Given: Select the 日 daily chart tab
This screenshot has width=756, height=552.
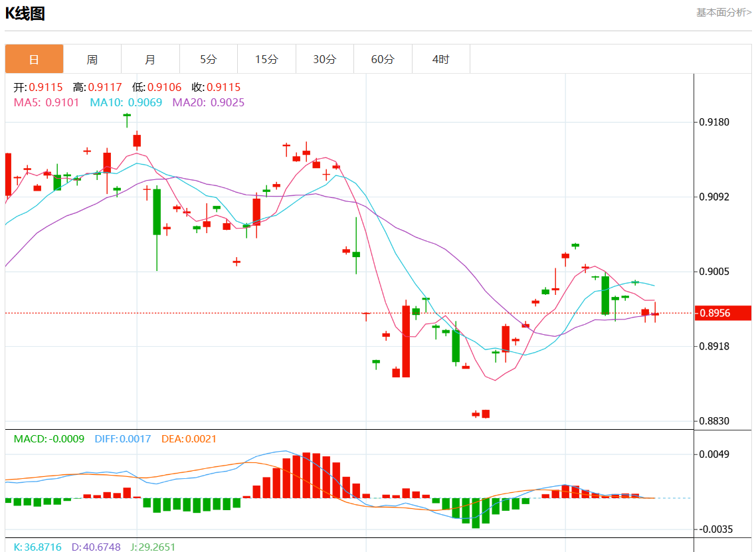Looking at the screenshot, I should coord(35,59).
